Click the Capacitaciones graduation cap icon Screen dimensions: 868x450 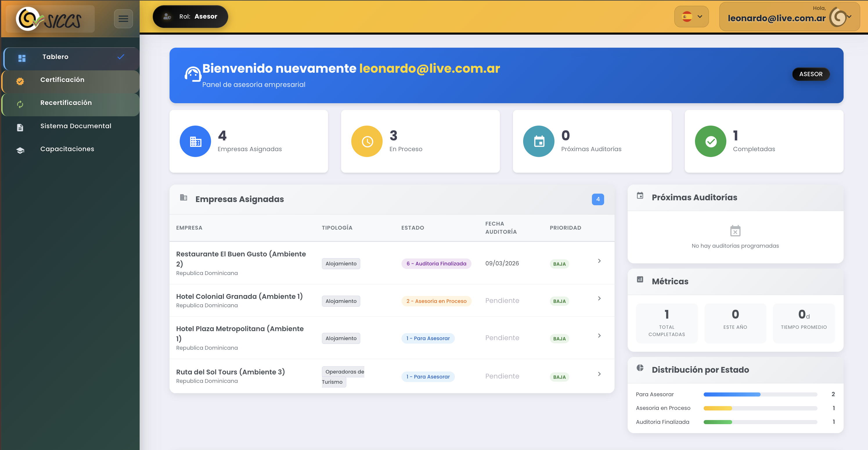(20, 150)
